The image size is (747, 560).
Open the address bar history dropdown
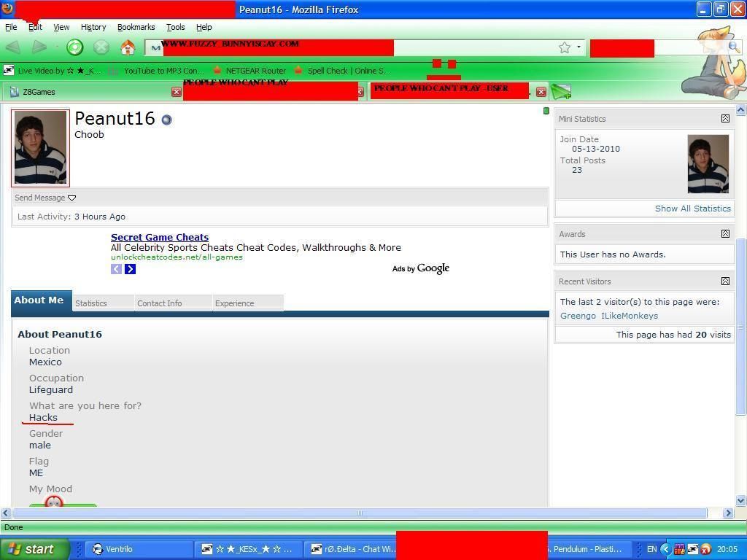coord(578,47)
